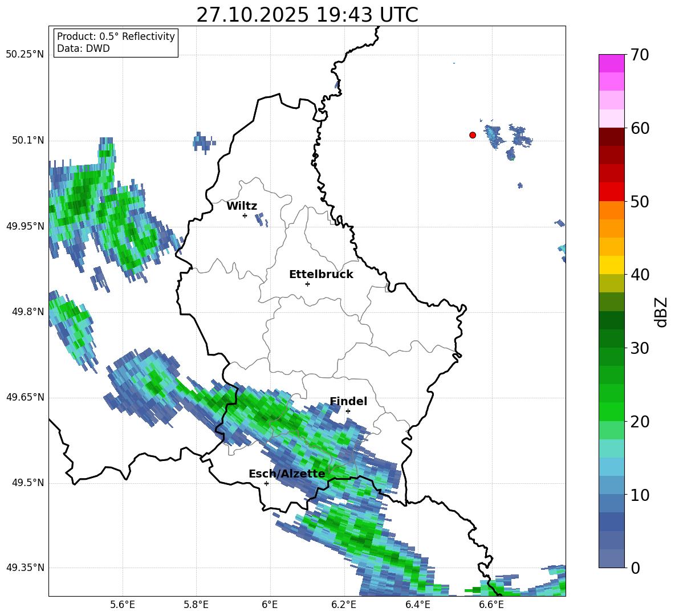This screenshot has width=675, height=616.
Task: Click the 49.95°N latitude label
Action: (25, 226)
